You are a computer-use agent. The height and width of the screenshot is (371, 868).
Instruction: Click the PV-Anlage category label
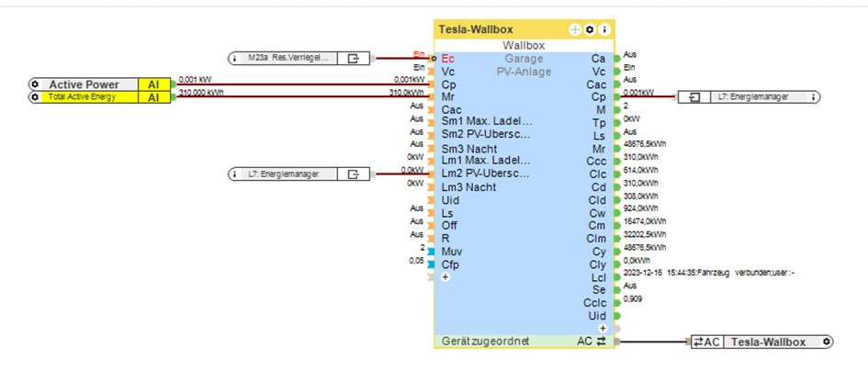coord(524,72)
